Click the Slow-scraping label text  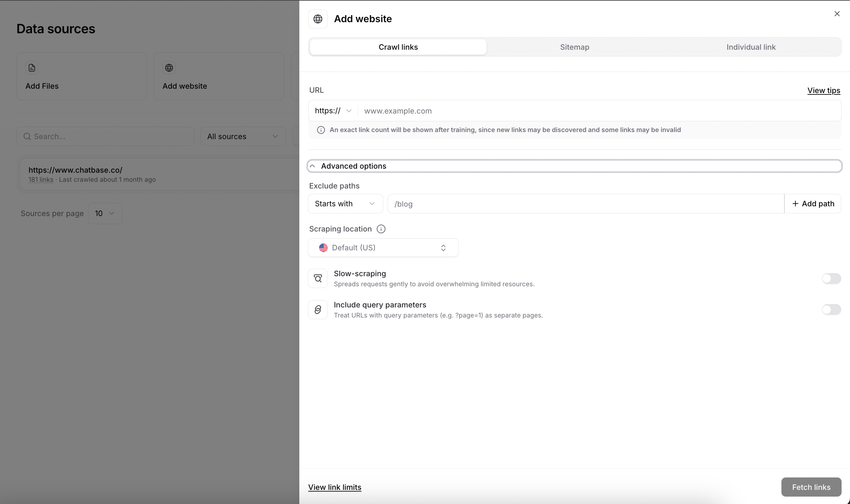[359, 274]
